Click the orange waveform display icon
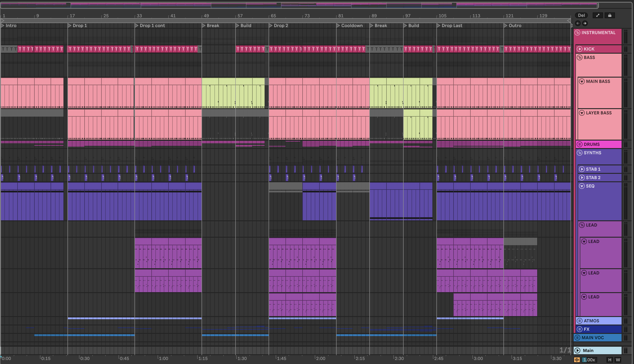This screenshot has width=634, height=364. (x=577, y=360)
